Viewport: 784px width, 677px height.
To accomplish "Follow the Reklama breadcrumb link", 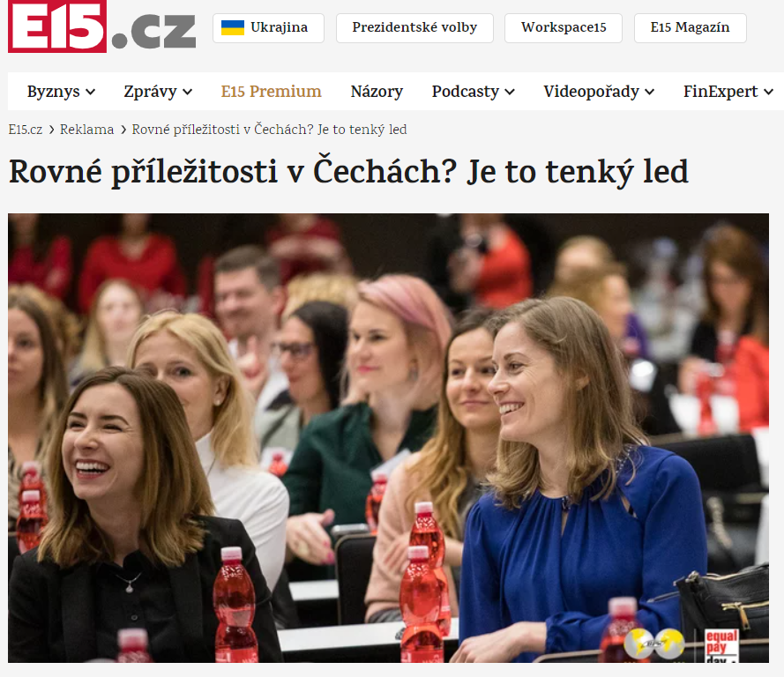I will (x=87, y=130).
